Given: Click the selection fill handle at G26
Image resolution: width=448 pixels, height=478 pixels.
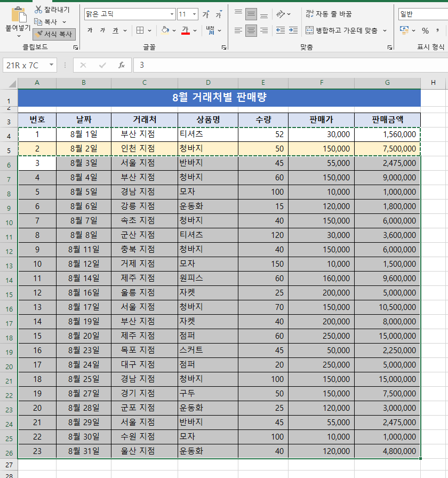Looking at the screenshot, I should click(421, 458).
